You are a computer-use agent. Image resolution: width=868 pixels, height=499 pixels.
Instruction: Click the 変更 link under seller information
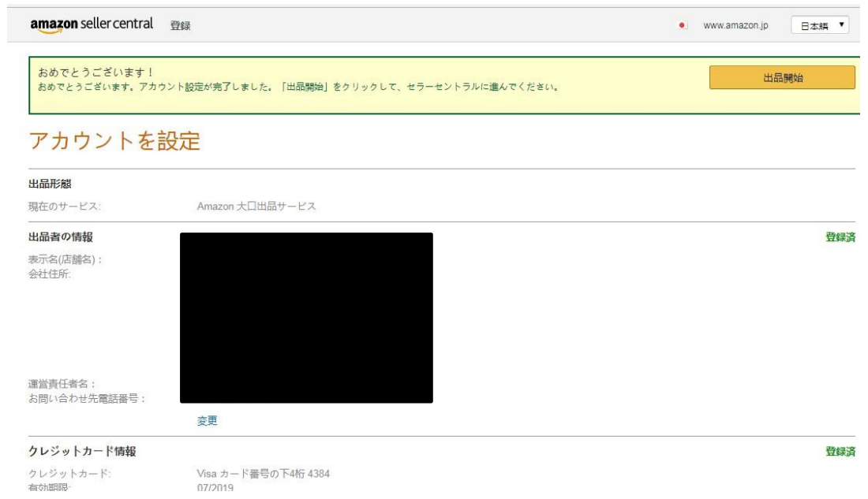tap(207, 421)
